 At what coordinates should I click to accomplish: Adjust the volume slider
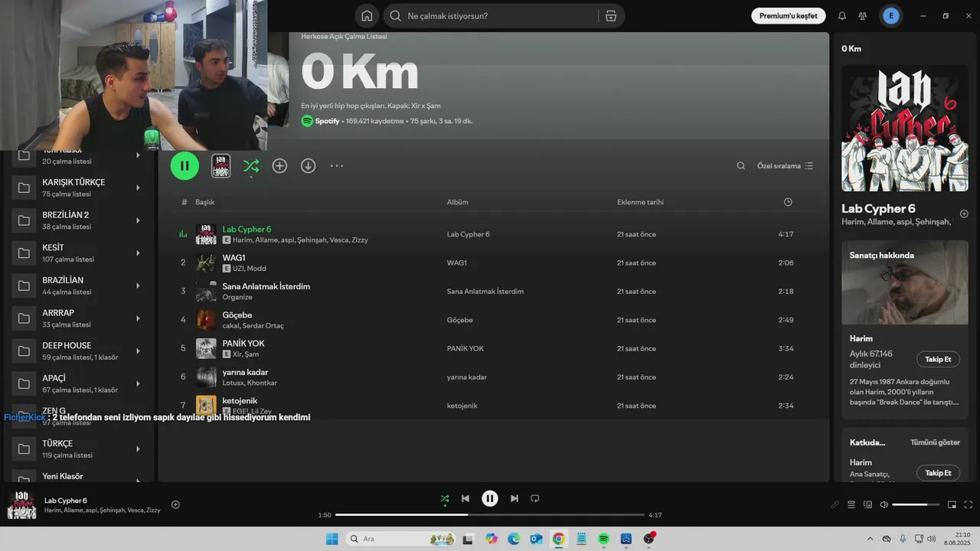915,505
